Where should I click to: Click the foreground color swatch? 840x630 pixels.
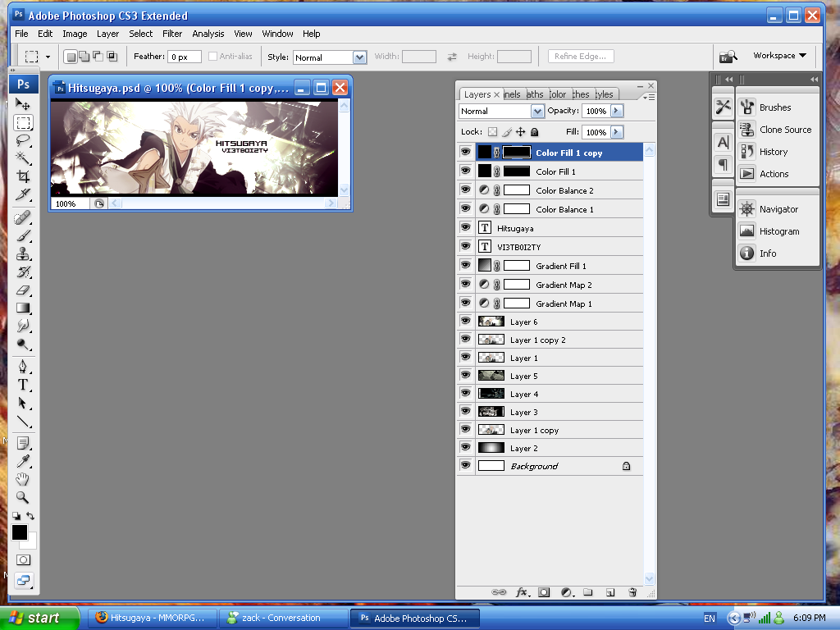(20, 532)
